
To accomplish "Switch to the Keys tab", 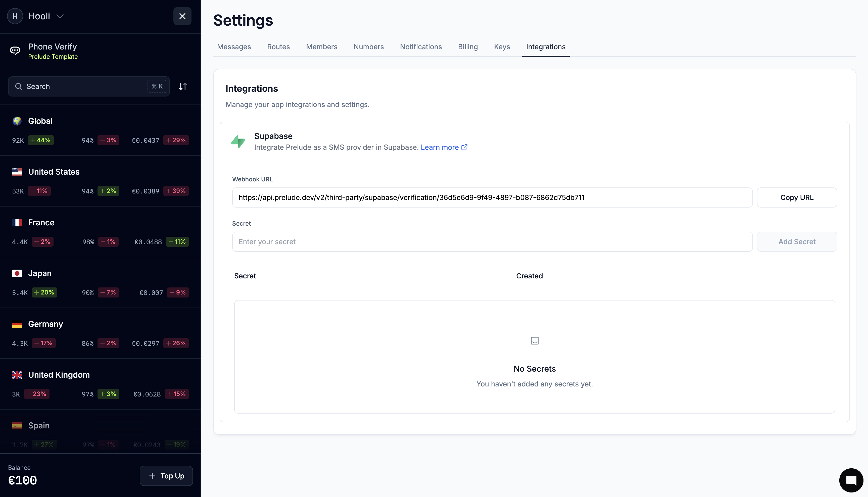I will click(502, 47).
